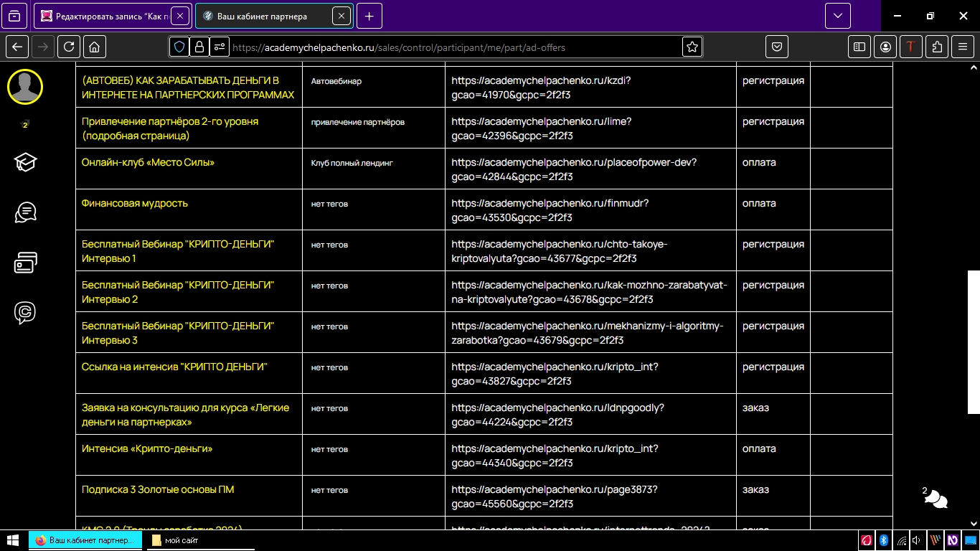Open 'Привлечение партнёров 2-го уровня' offer

[170, 128]
